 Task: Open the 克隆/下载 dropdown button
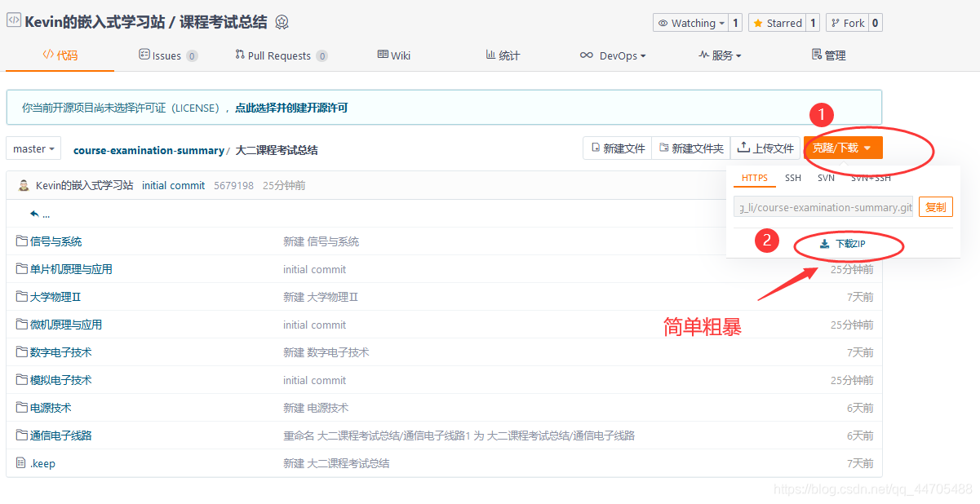pyautogui.click(x=843, y=148)
